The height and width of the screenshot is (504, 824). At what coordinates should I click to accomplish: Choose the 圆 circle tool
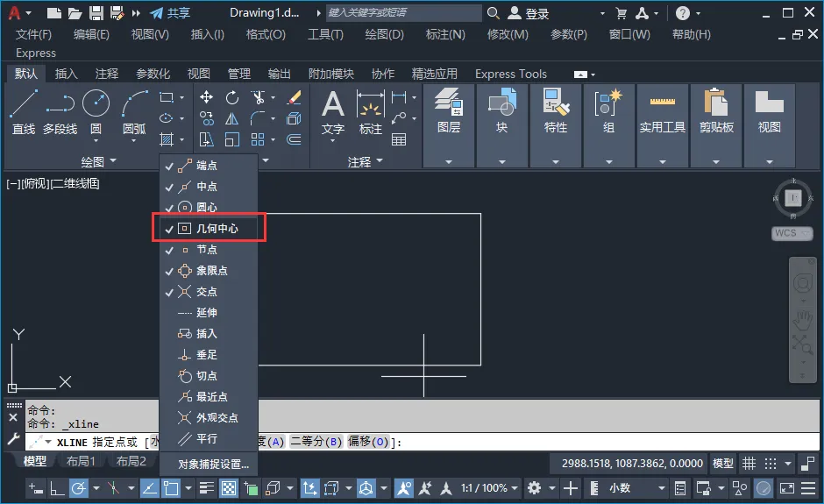(96, 111)
